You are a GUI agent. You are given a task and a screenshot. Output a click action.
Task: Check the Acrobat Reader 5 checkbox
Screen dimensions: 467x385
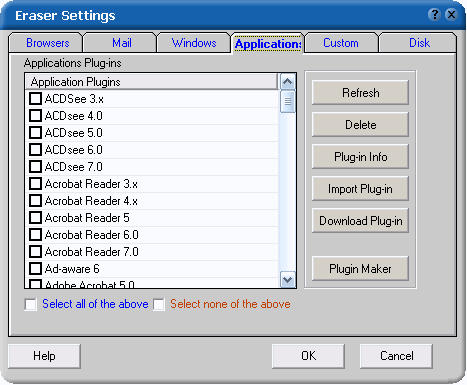35,218
